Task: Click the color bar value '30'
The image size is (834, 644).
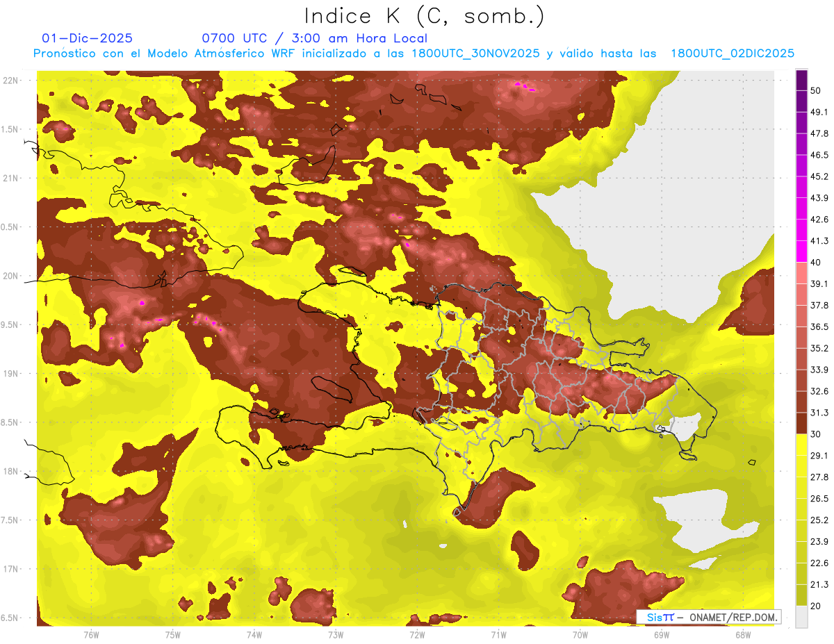Action: click(817, 434)
